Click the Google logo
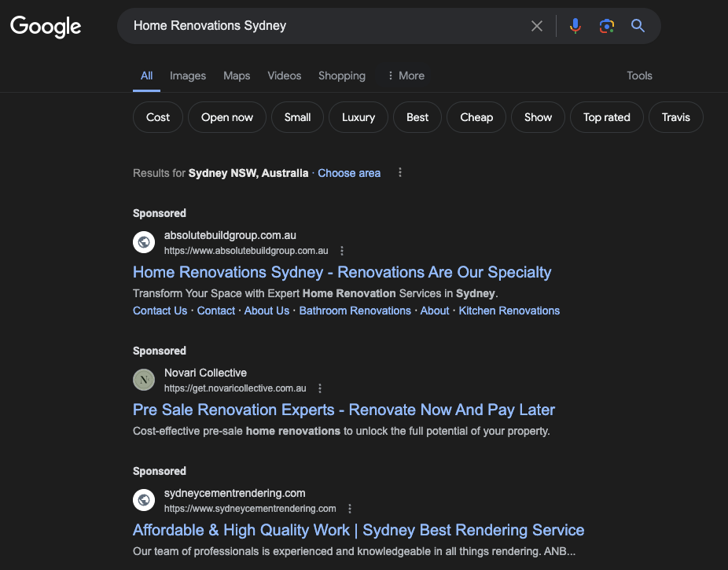 pyautogui.click(x=46, y=26)
